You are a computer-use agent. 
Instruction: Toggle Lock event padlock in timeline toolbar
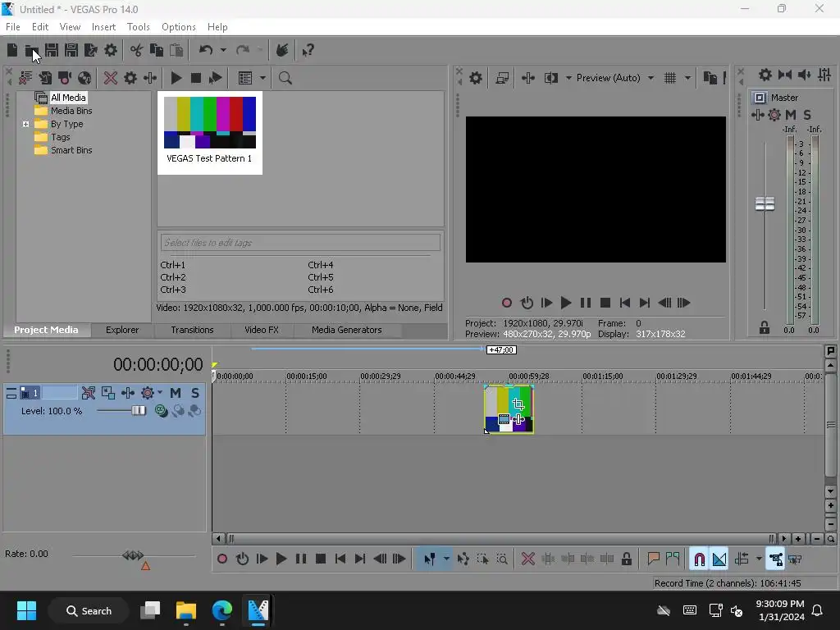point(626,559)
